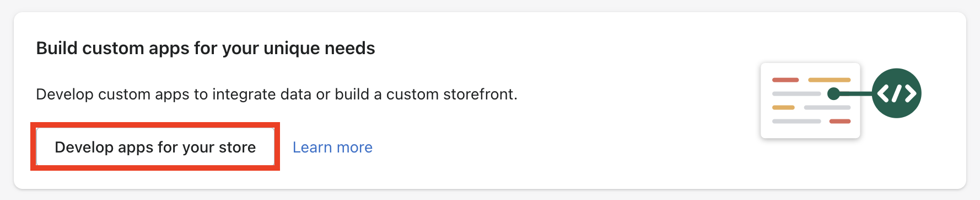Click the green line joining dot and code icon
The width and height of the screenshot is (980, 200).
click(857, 94)
